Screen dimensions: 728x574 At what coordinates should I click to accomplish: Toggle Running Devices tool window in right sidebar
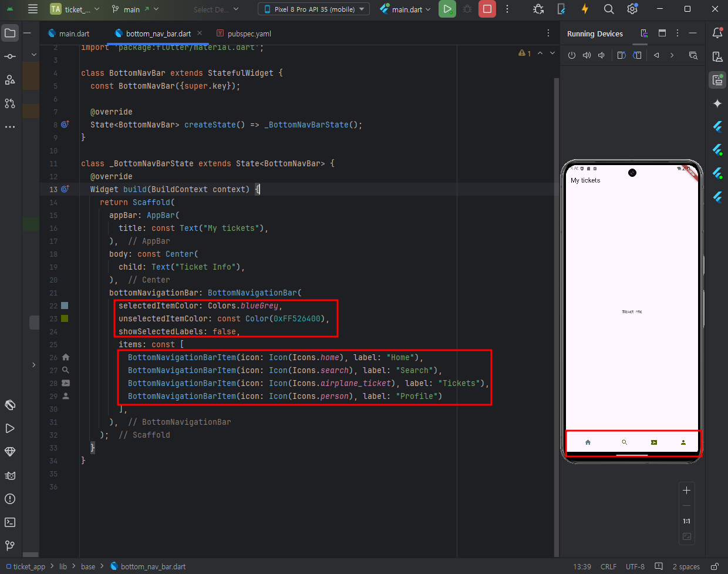pyautogui.click(x=717, y=80)
